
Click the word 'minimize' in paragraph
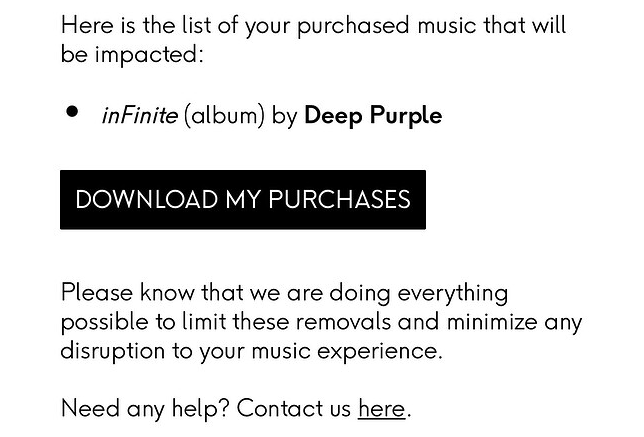pos(492,322)
